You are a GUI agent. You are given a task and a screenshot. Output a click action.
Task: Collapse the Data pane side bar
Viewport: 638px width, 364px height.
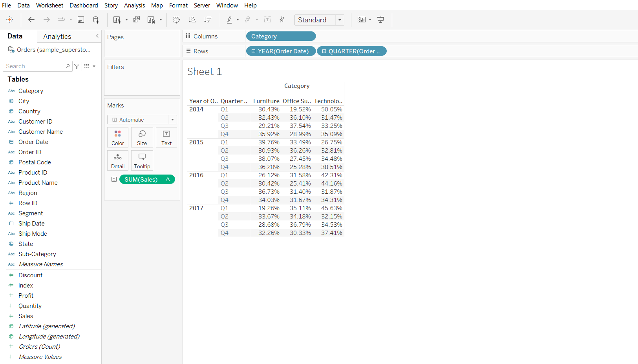(97, 36)
